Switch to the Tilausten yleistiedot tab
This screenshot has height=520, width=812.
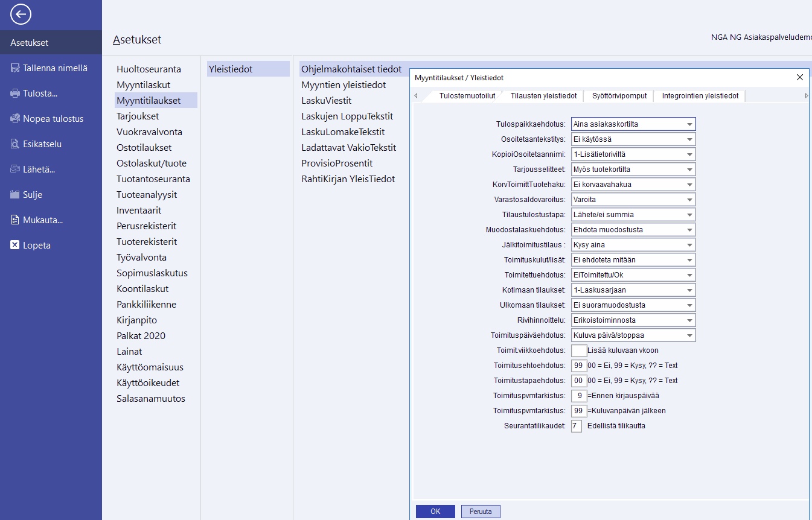[x=544, y=96]
